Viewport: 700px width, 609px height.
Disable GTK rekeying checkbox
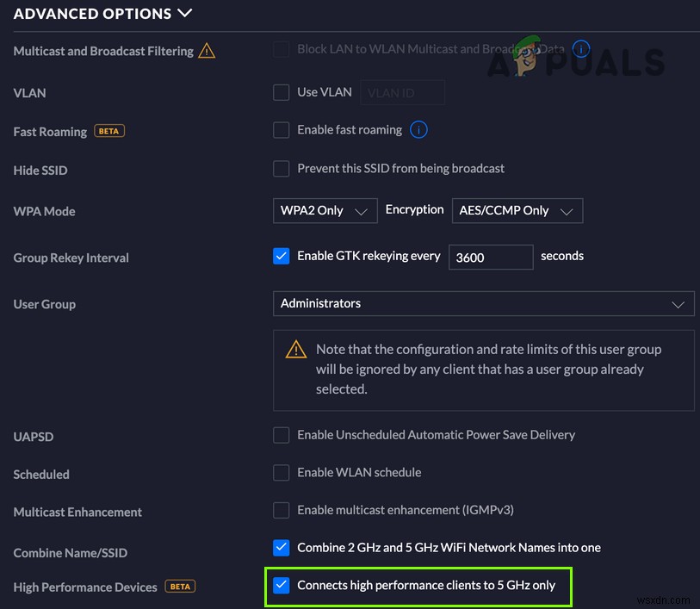(282, 256)
